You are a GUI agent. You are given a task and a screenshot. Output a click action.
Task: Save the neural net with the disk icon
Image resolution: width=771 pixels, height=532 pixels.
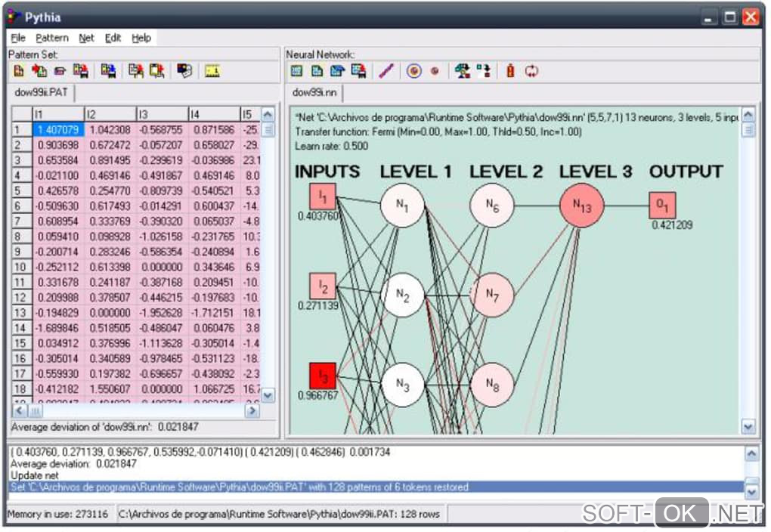point(358,71)
